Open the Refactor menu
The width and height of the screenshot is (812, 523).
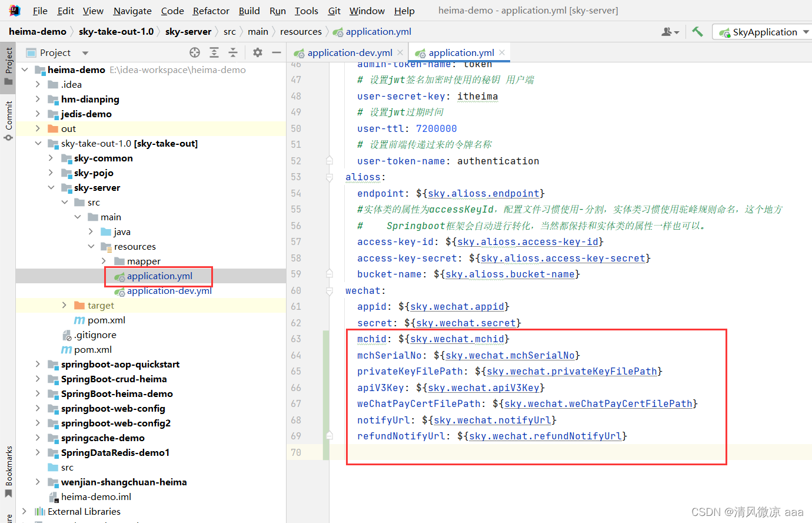(x=211, y=11)
